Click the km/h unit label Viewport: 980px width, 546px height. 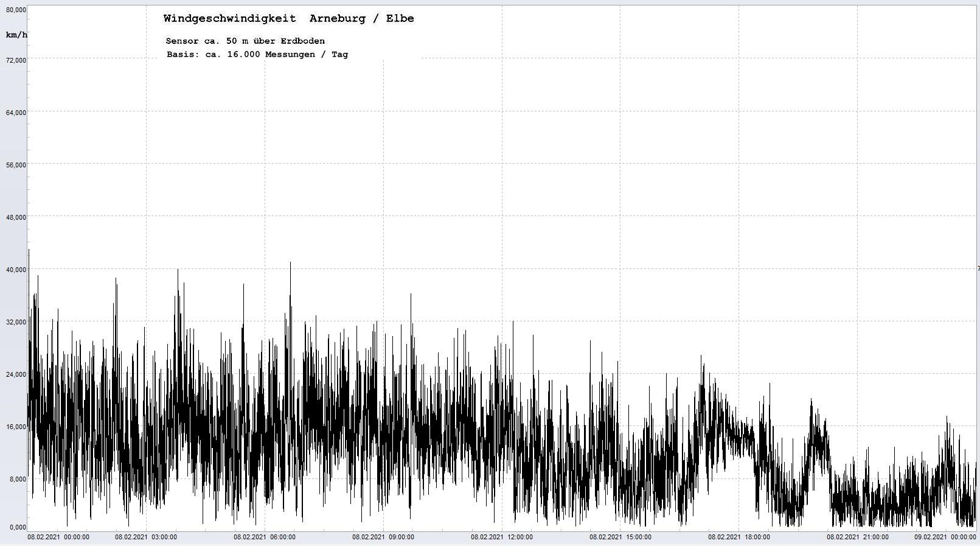[16, 35]
